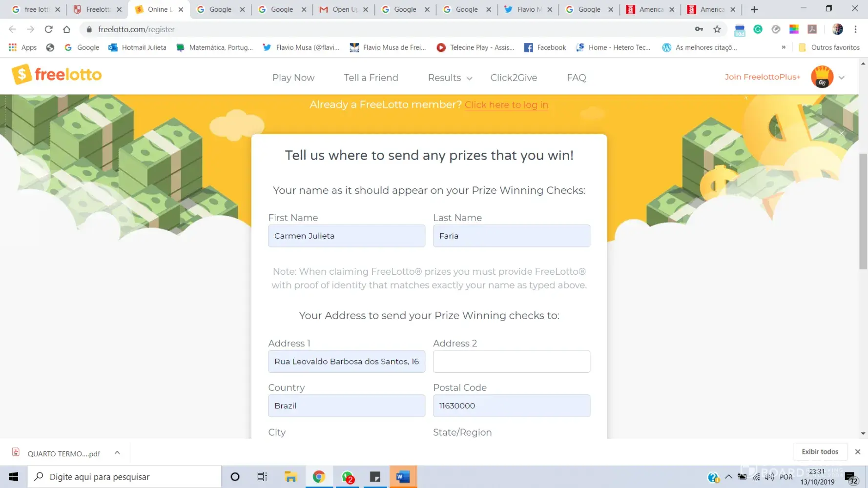This screenshot has width=868, height=488.
Task: Open Word from the taskbar
Action: point(403,477)
